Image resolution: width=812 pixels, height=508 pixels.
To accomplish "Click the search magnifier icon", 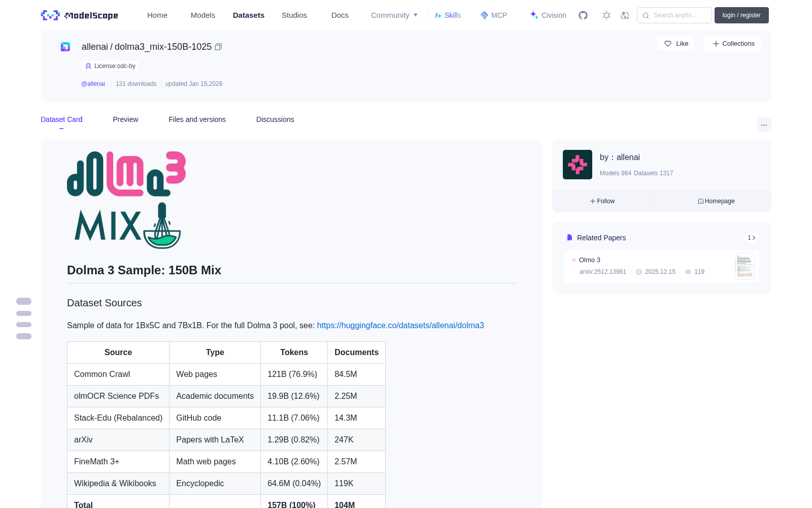I will tap(646, 15).
